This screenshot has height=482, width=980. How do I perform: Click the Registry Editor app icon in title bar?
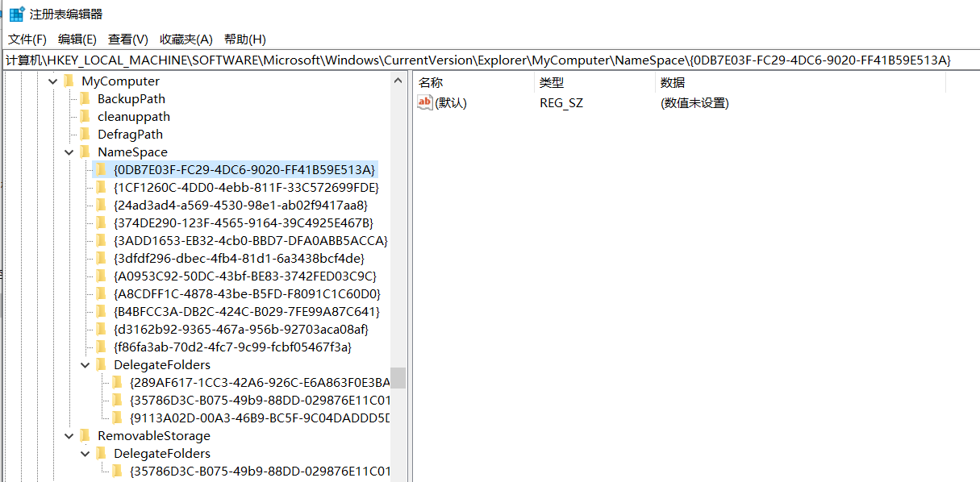pyautogui.click(x=16, y=14)
